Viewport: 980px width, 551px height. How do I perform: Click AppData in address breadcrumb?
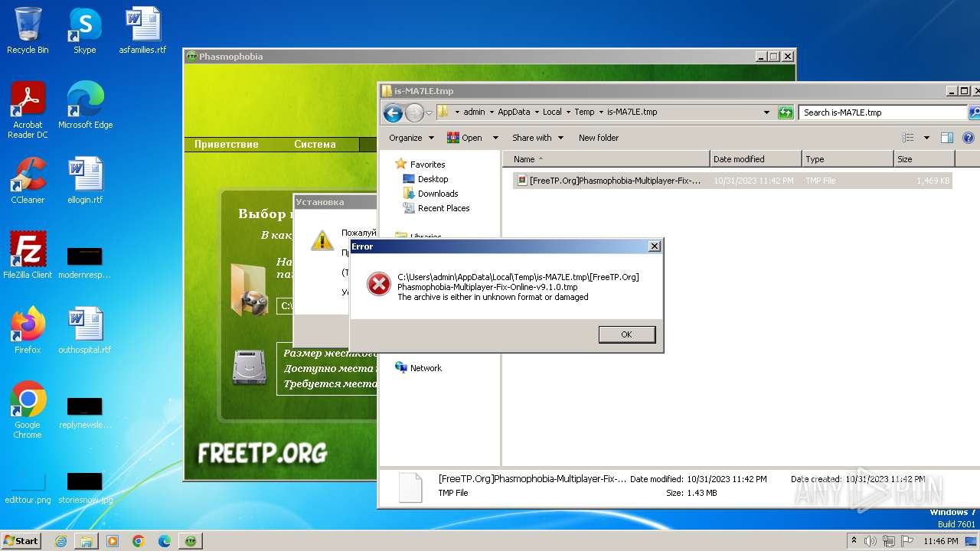point(514,112)
